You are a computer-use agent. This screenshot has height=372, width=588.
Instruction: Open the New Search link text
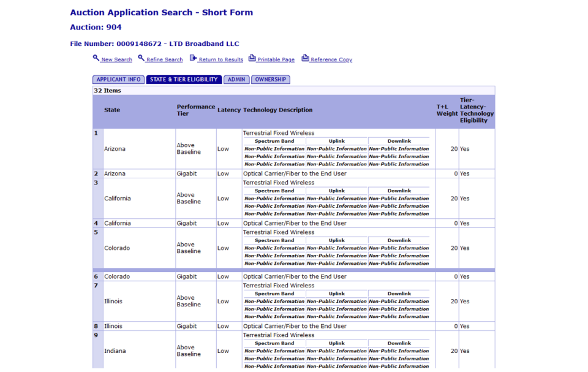[x=116, y=60]
